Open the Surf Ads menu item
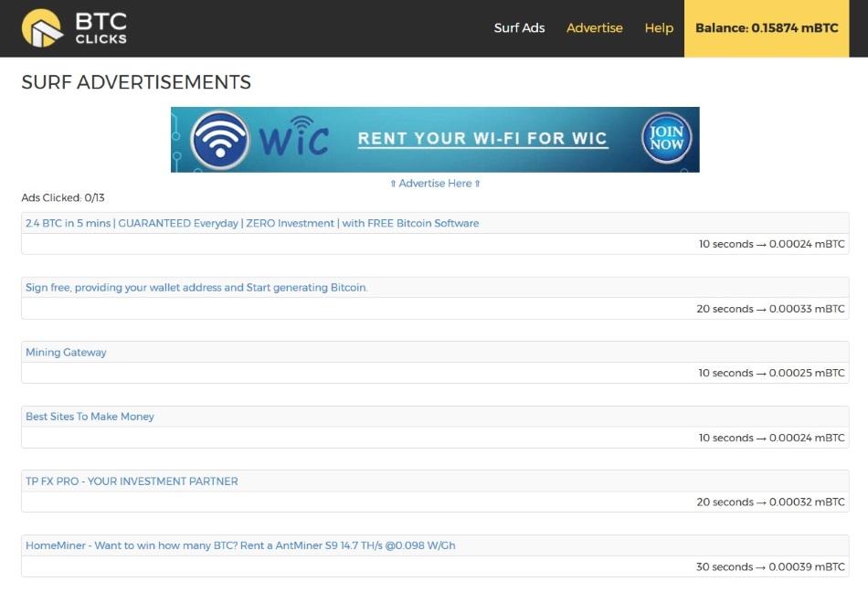This screenshot has width=868, height=592. (x=519, y=28)
